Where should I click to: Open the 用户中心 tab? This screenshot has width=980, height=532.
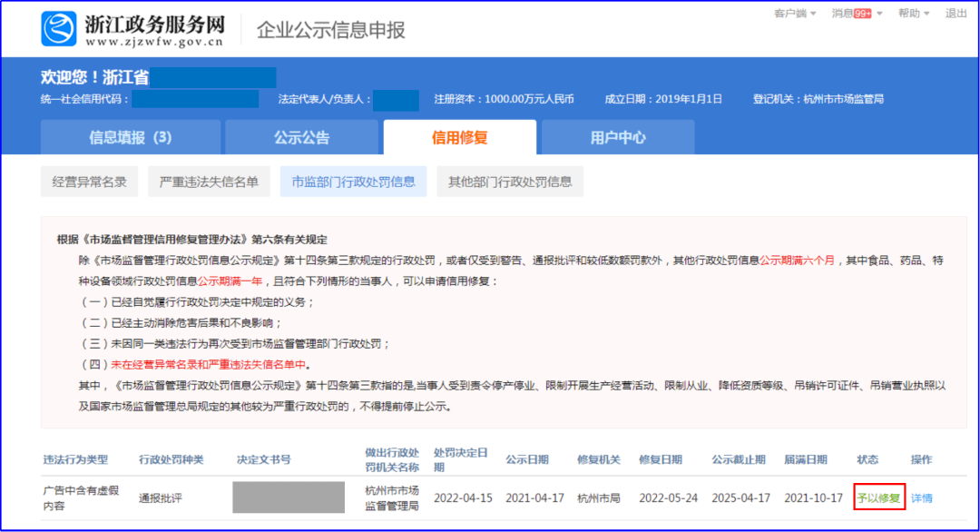click(x=618, y=136)
